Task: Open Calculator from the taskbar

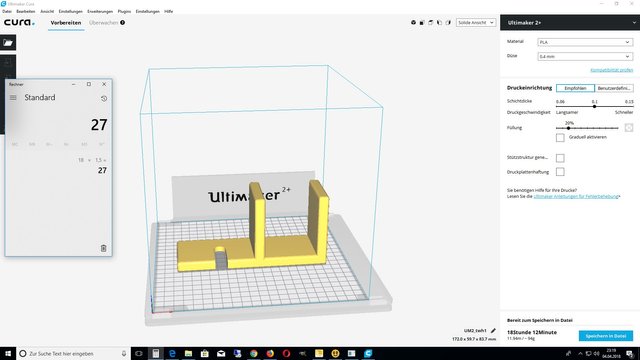Action: pyautogui.click(x=156, y=353)
